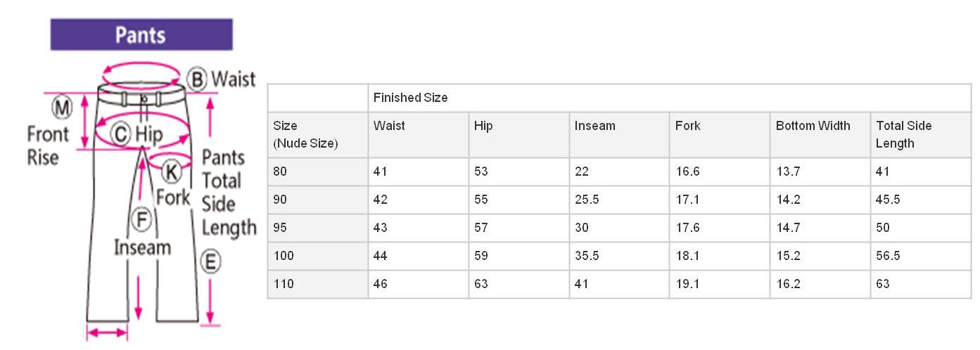The width and height of the screenshot is (980, 350).
Task: Select the Fork column header
Action: click(720, 135)
